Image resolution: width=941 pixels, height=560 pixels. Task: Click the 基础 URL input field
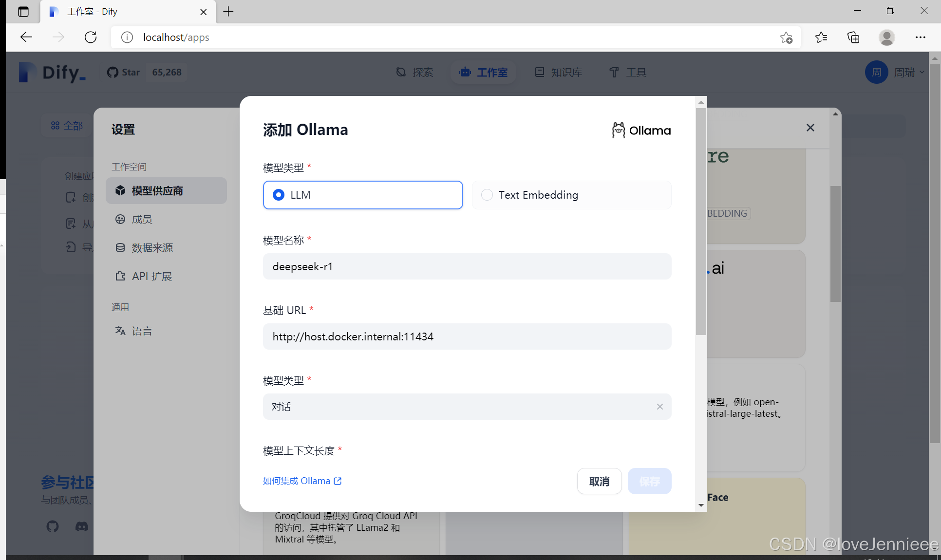(x=467, y=336)
